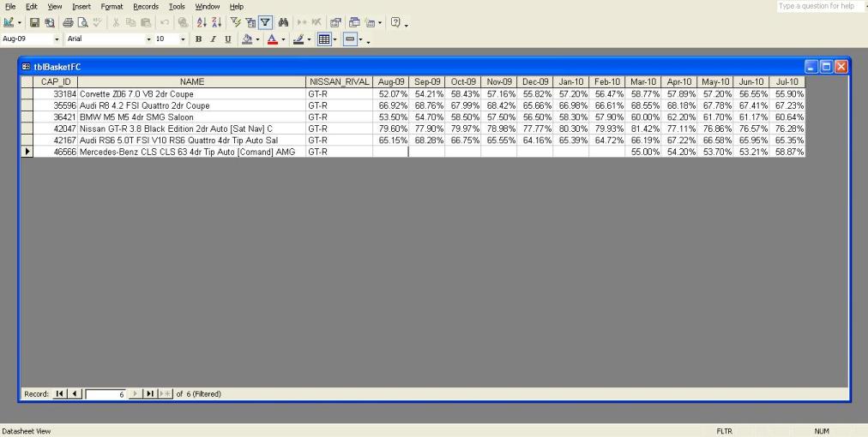Open the Window menu
The image size is (868, 437).
(x=207, y=7)
